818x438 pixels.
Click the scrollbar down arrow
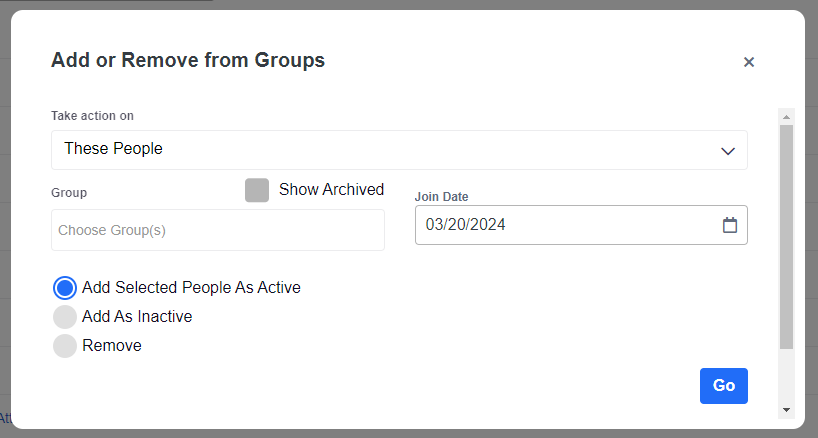[786, 409]
